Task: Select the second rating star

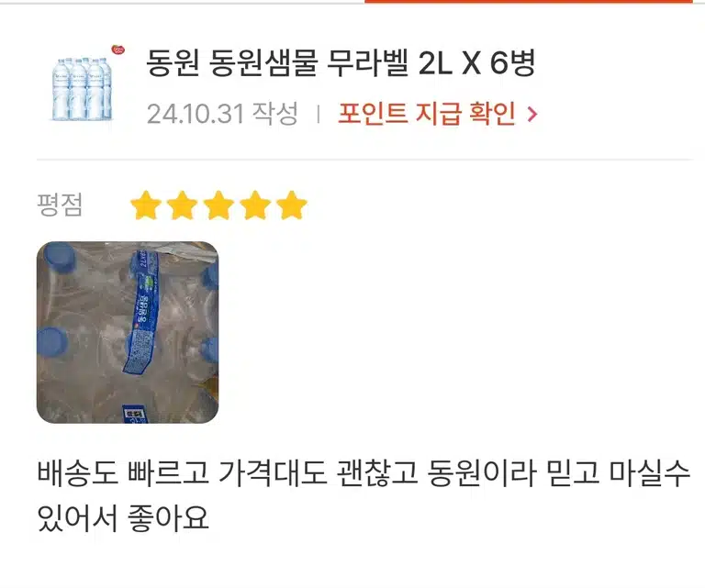Action: (182, 205)
